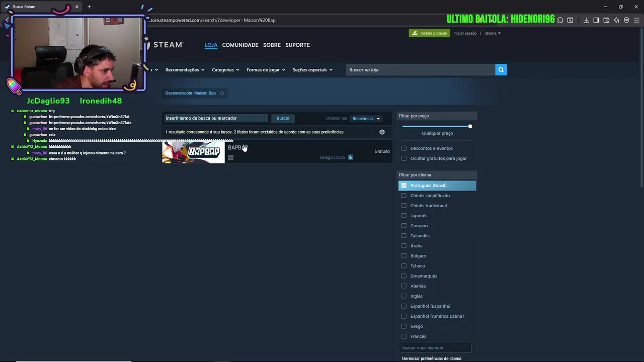Expand the Categorias menu
This screenshot has height=362, width=644.
click(x=225, y=70)
